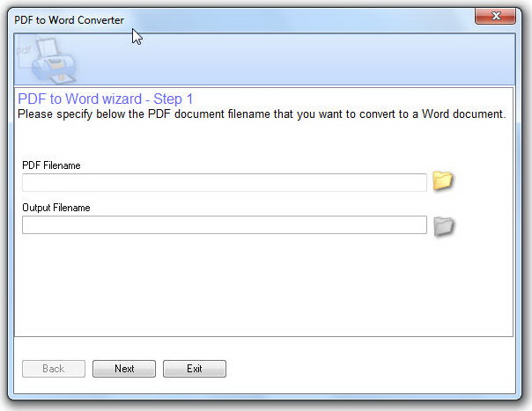Viewport: 532px width, 411px height.
Task: Click the 'PDF to Word Converter' title bar text
Action: pyautogui.click(x=69, y=20)
